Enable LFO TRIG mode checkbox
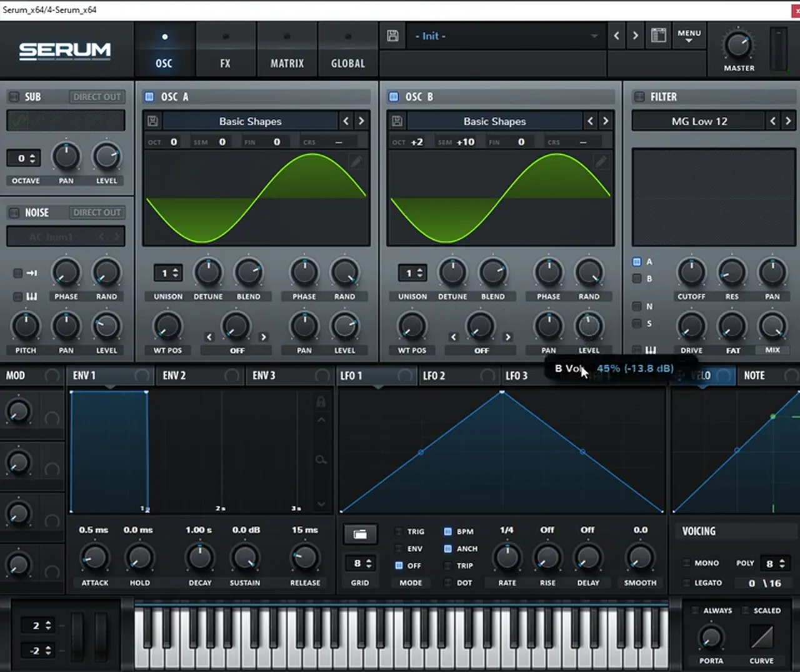The width and height of the screenshot is (800, 672). click(x=399, y=531)
